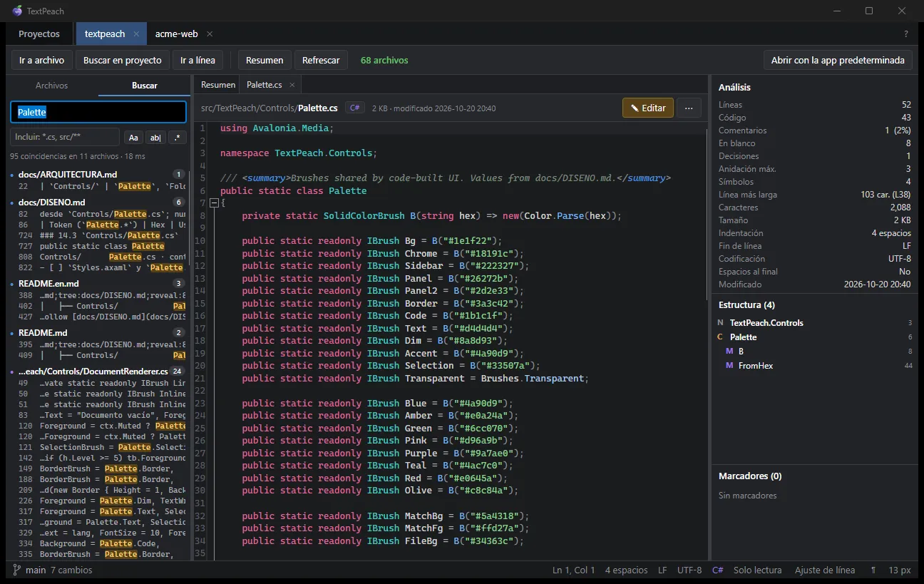Focus the Palette search input field
This screenshot has width=924, height=584.
click(98, 112)
